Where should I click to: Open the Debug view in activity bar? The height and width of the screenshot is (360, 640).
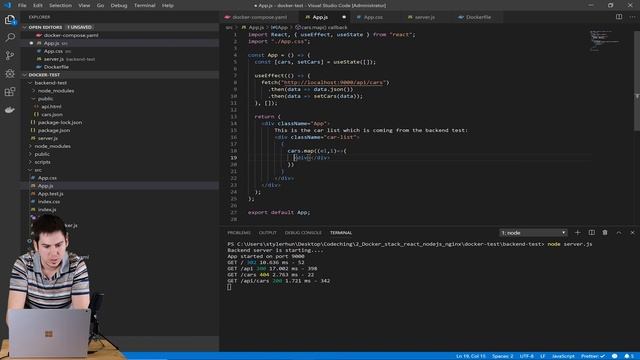tap(10, 73)
